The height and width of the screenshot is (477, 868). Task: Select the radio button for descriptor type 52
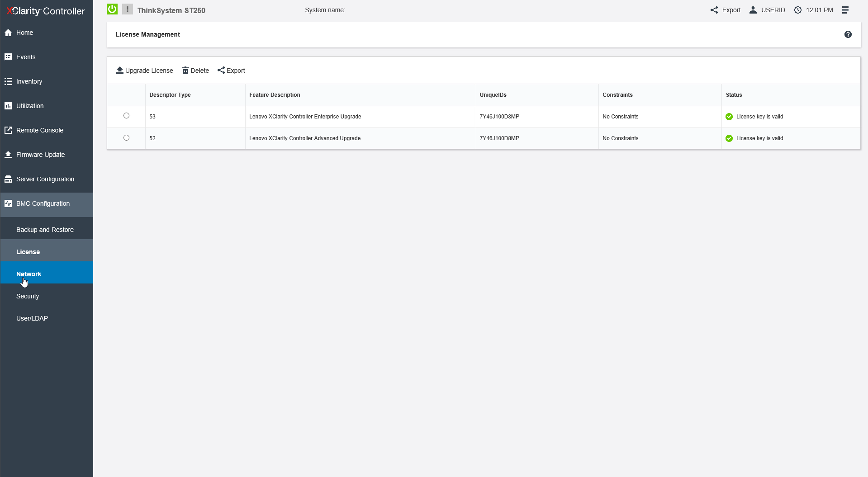[x=126, y=138]
